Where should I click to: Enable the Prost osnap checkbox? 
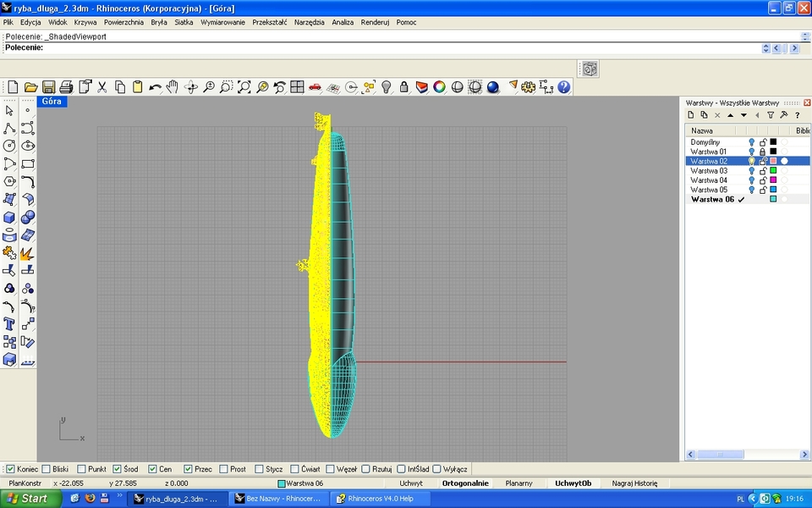coord(222,468)
